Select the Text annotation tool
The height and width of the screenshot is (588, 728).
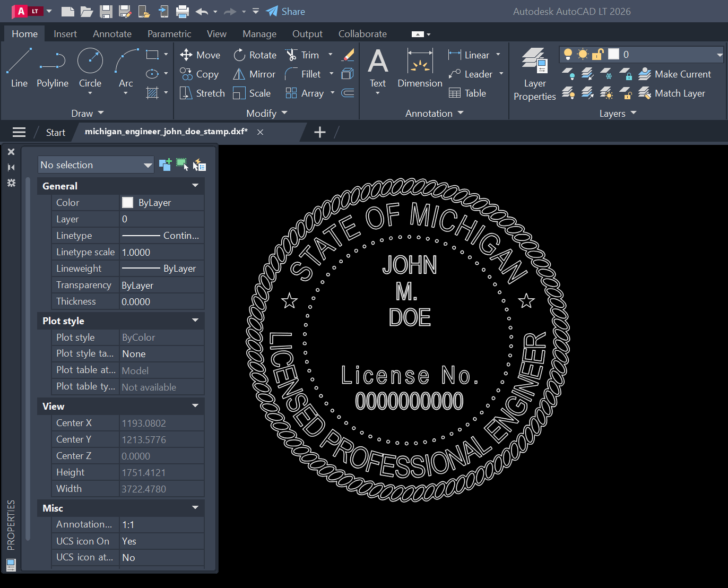tap(378, 68)
